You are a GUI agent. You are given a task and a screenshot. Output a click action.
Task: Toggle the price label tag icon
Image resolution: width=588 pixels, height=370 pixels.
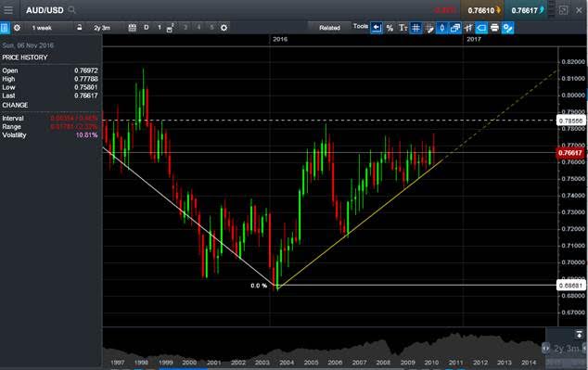pos(481,28)
